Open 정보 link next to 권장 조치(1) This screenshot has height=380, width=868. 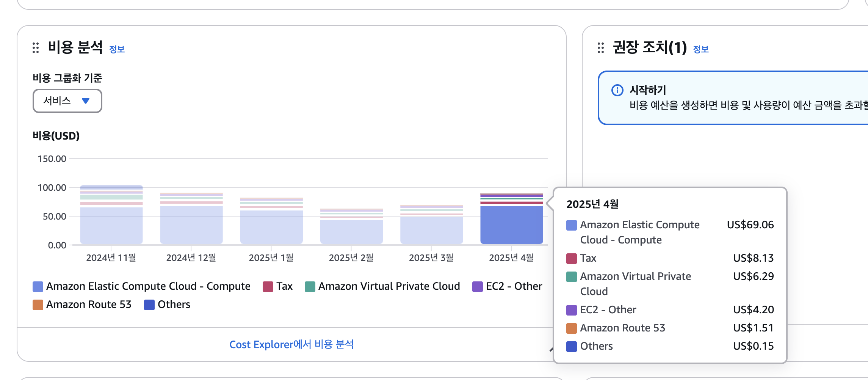(x=701, y=49)
